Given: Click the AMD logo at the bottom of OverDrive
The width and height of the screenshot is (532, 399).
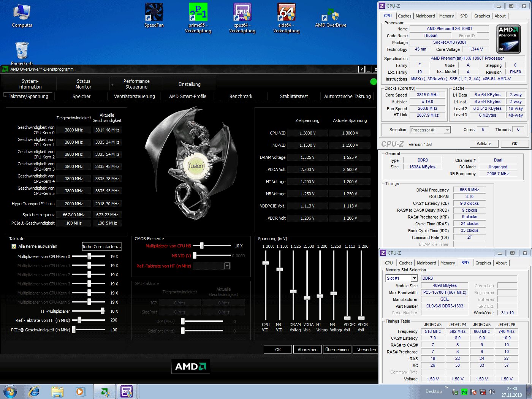Looking at the screenshot, I should point(190,366).
